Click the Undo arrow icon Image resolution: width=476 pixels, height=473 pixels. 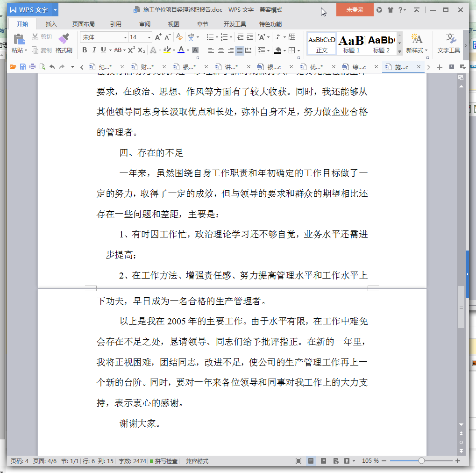pyautogui.click(x=52, y=66)
